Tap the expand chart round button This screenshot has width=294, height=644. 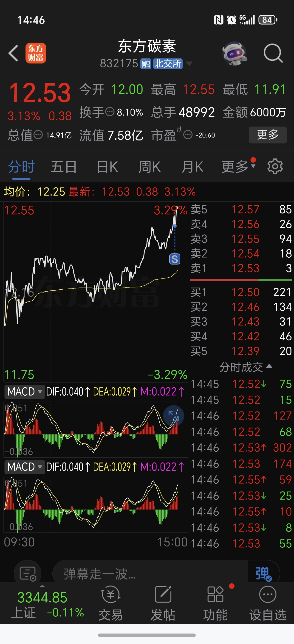click(x=174, y=416)
